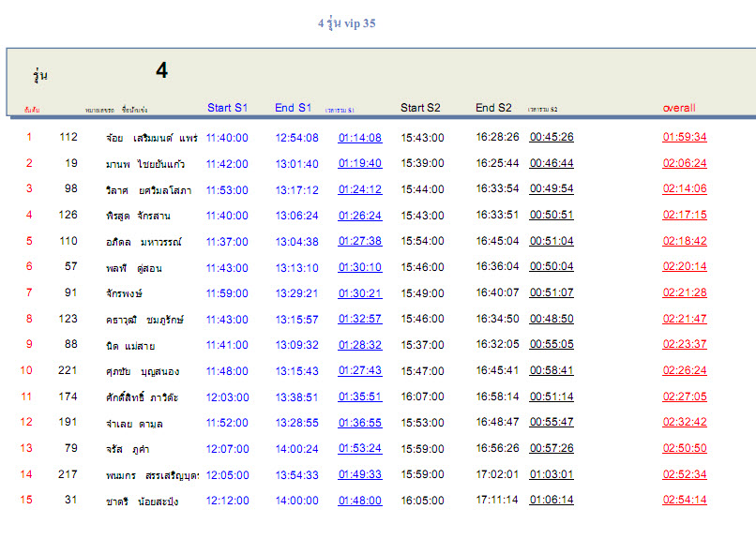Click the 'Start S1' column header
Viewport: 756px width, 539px height.
[227, 108]
